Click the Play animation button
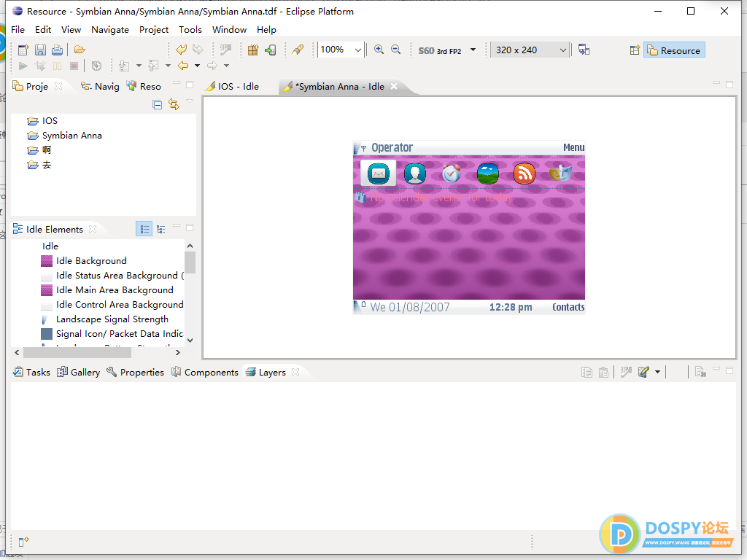747x560 pixels. (x=23, y=66)
